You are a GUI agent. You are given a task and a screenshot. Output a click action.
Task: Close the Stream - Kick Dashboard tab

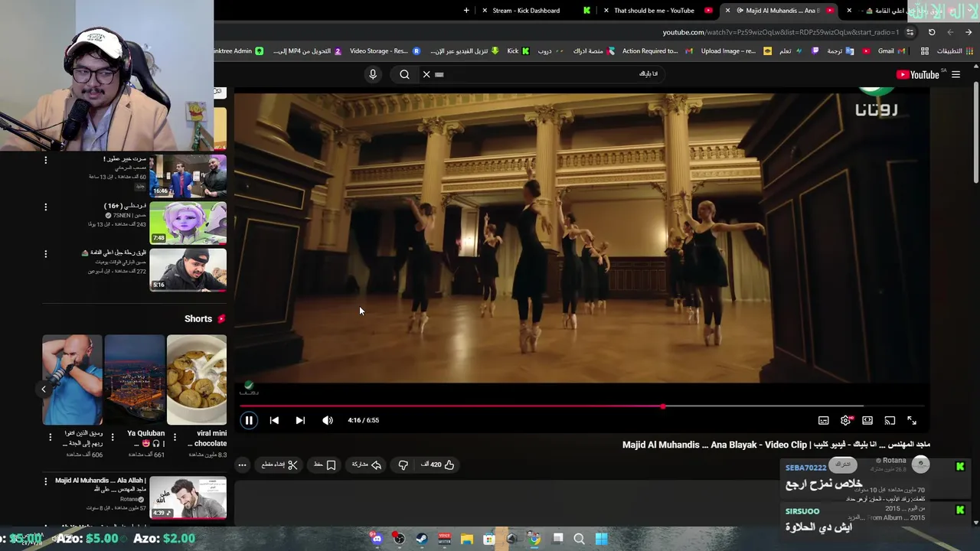click(484, 11)
